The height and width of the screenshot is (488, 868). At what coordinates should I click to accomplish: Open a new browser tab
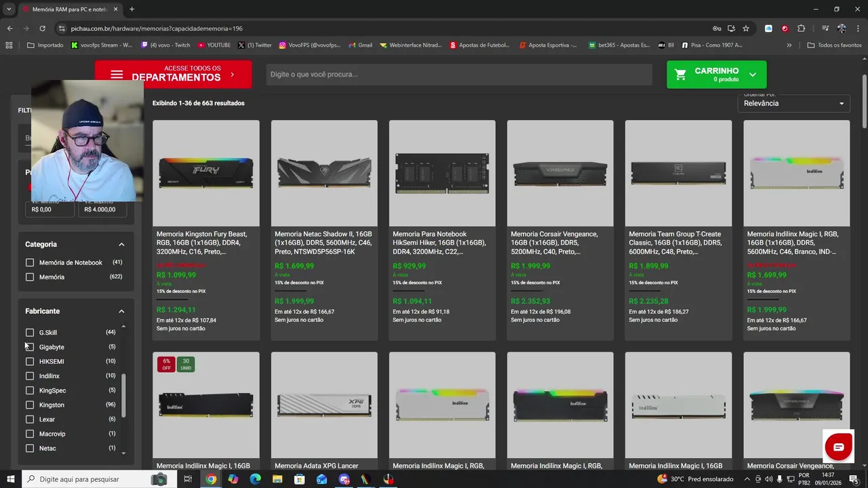coord(132,9)
